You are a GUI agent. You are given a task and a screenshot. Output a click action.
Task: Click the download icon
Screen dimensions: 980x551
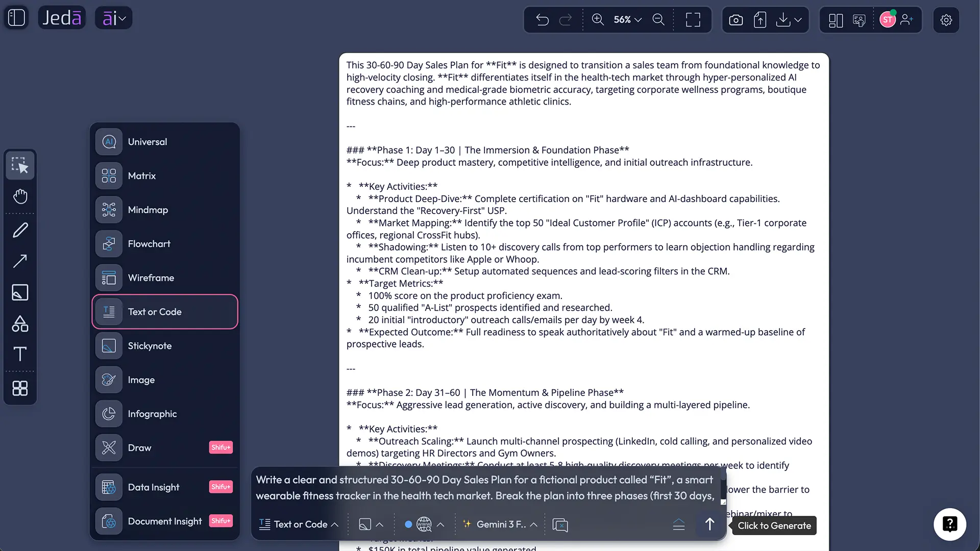(x=783, y=20)
